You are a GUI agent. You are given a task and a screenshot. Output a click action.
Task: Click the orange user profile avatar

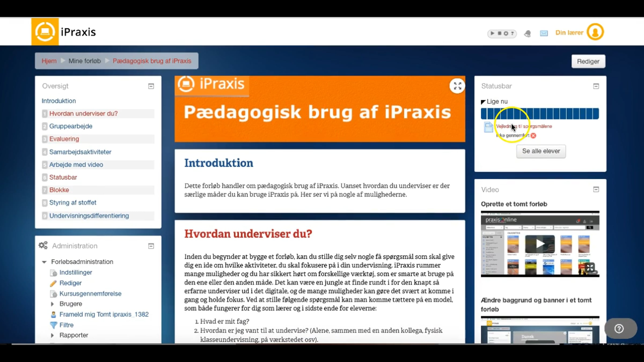tap(595, 32)
